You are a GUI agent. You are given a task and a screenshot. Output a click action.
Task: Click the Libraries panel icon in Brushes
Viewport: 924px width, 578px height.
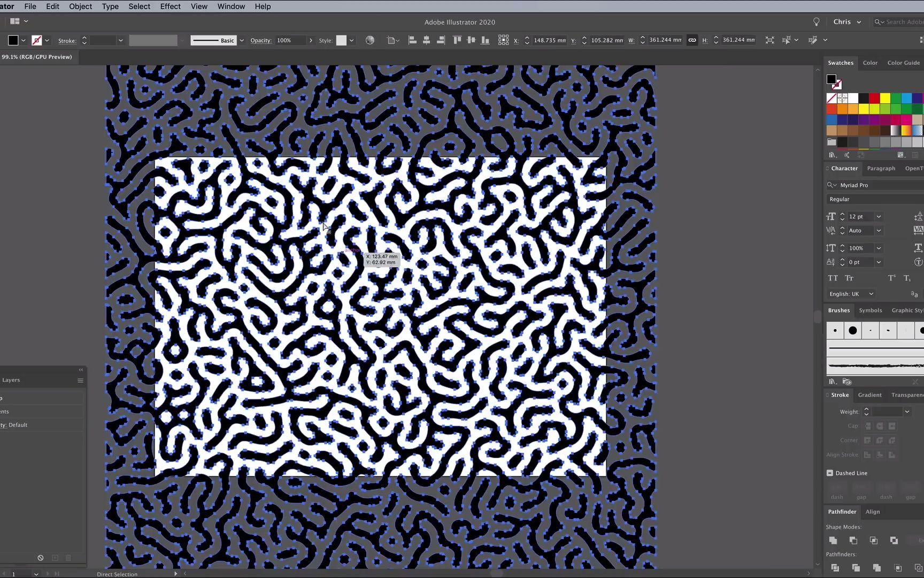pos(847,382)
